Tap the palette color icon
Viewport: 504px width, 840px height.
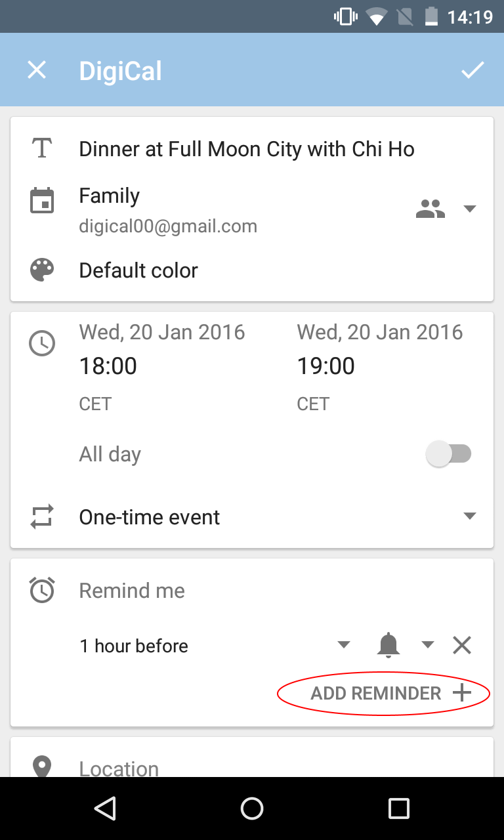[x=42, y=270]
